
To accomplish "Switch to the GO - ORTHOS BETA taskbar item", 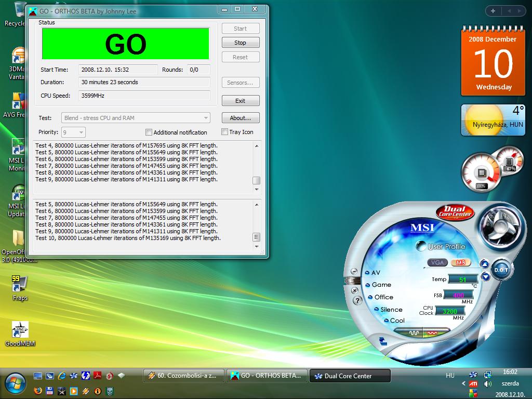I will pyautogui.click(x=267, y=376).
